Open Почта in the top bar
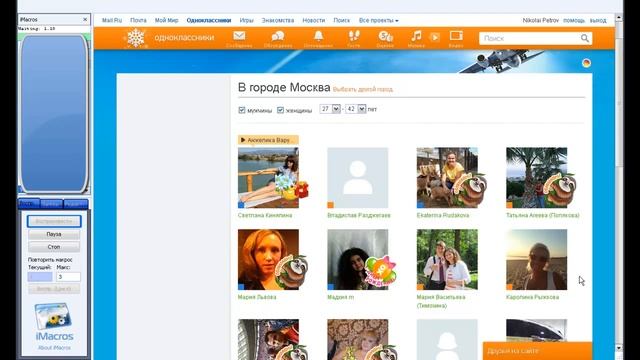Viewport: 640px width, 360px height. coord(138,20)
